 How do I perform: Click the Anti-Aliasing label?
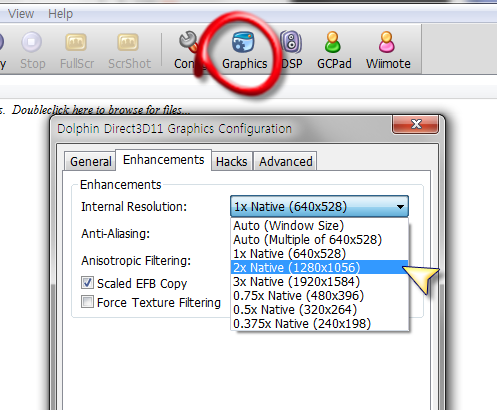pyautogui.click(x=115, y=234)
